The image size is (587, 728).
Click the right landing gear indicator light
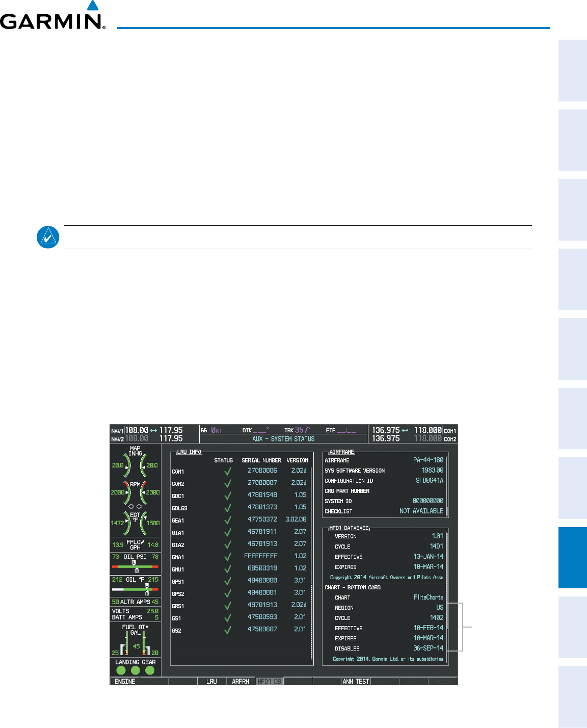(150, 670)
